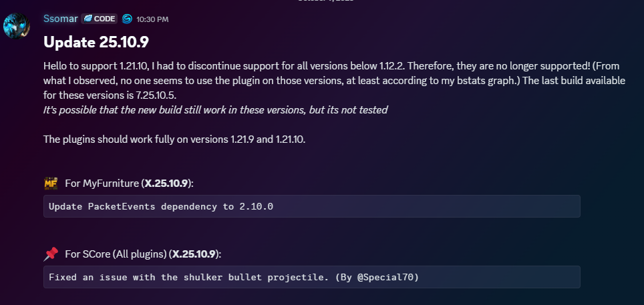Click Ssomar's profile avatar
The width and height of the screenshot is (644, 305).
click(16, 25)
